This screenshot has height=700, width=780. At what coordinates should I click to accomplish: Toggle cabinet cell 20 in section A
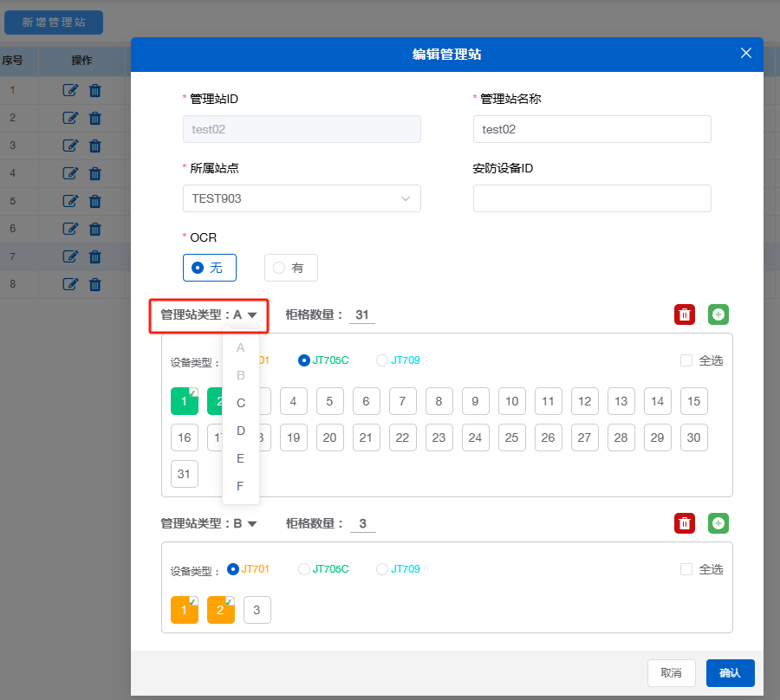click(330, 437)
